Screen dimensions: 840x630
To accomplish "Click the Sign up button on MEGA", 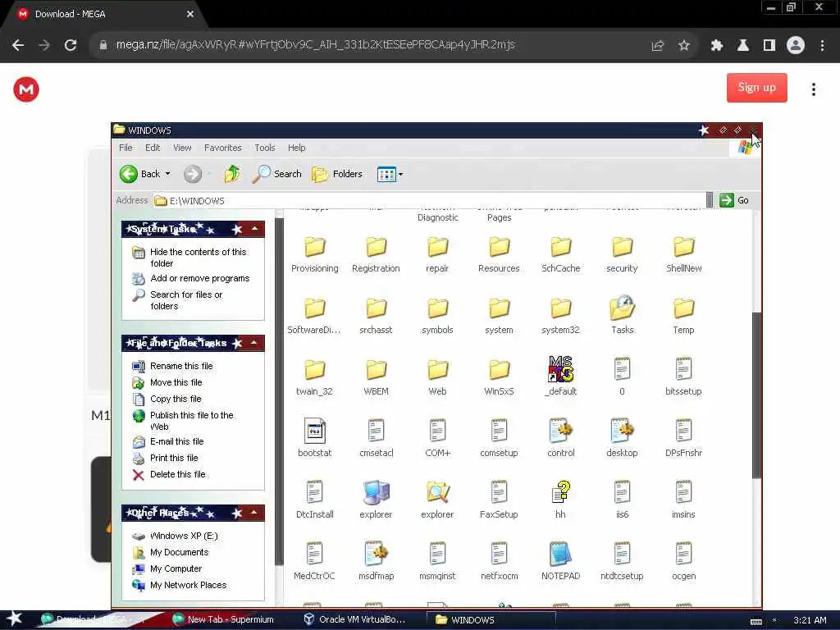I will point(756,87).
